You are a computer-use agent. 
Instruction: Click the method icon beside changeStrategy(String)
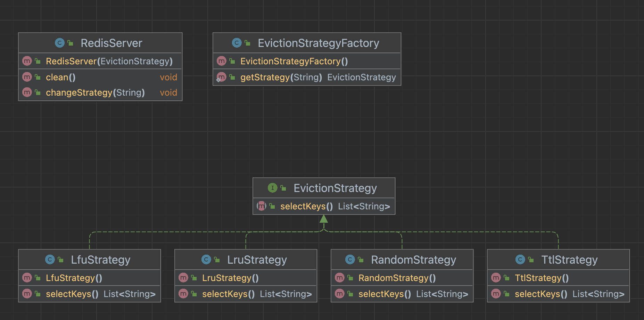(x=27, y=92)
